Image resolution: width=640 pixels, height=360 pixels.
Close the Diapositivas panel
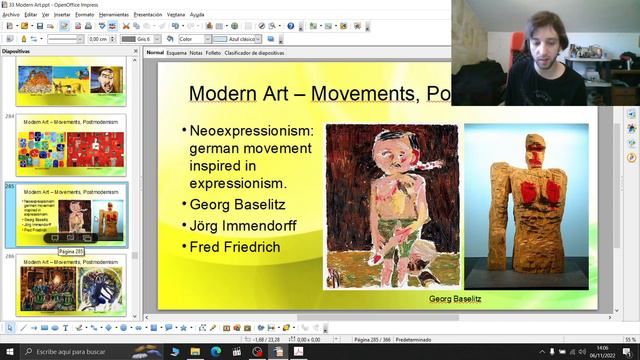pyautogui.click(x=136, y=51)
